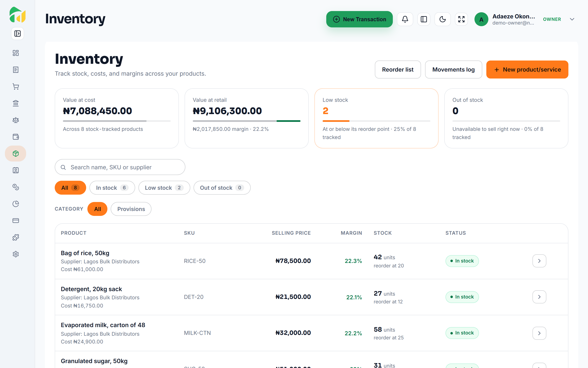
Task: Toggle dark mode with moon icon
Action: [443, 19]
